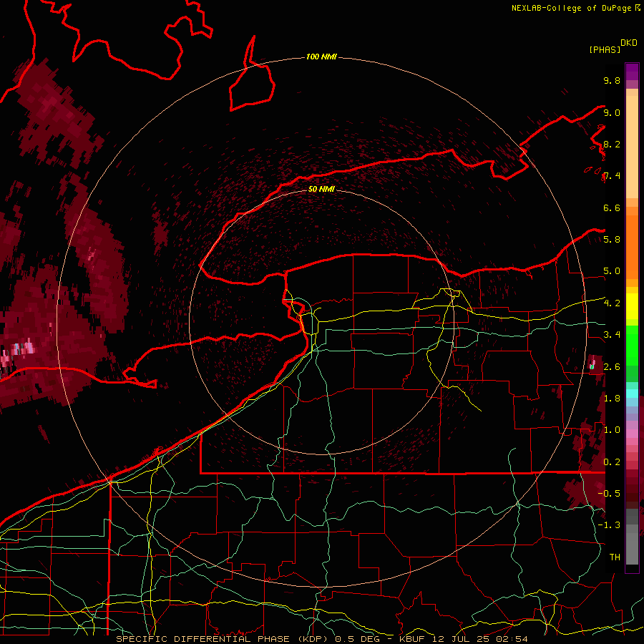Click the 7.4 value on the color scale
The image size is (644, 644).
pyautogui.click(x=612, y=176)
